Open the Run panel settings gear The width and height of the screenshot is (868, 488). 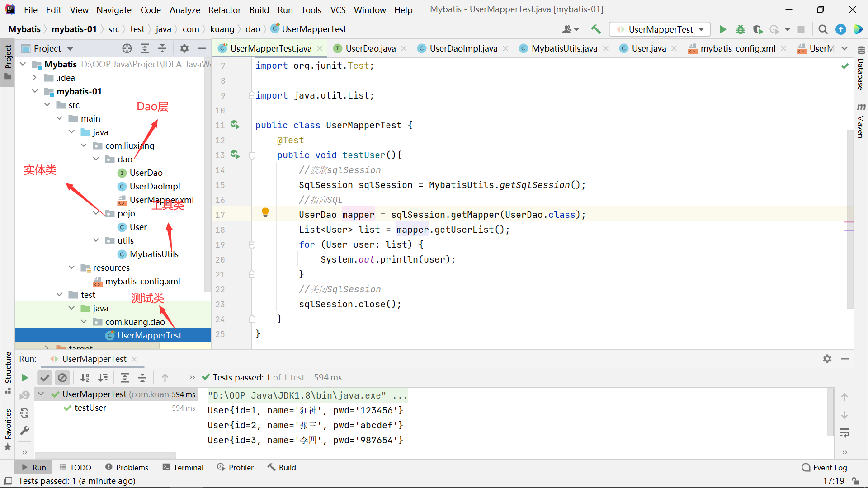827,359
